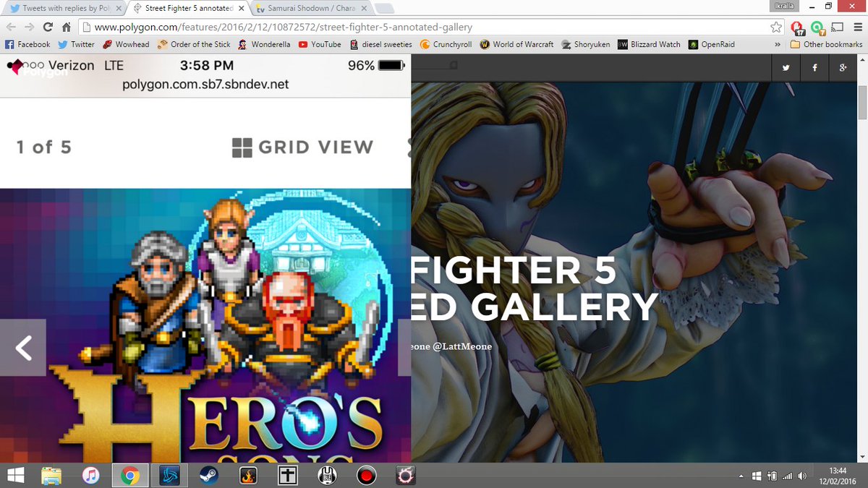Show hidden tray icons arrow
The image size is (868, 488).
pyautogui.click(x=741, y=476)
